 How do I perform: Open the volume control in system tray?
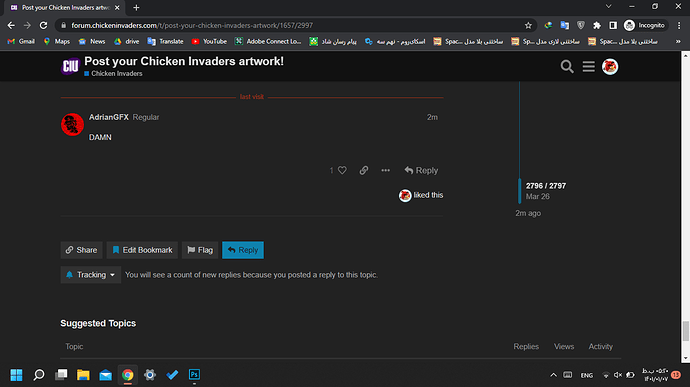618,375
